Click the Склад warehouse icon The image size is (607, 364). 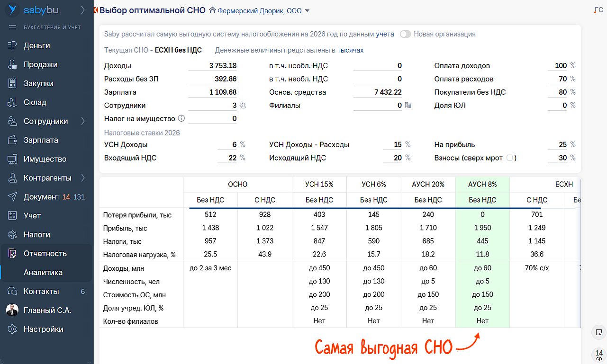(13, 102)
